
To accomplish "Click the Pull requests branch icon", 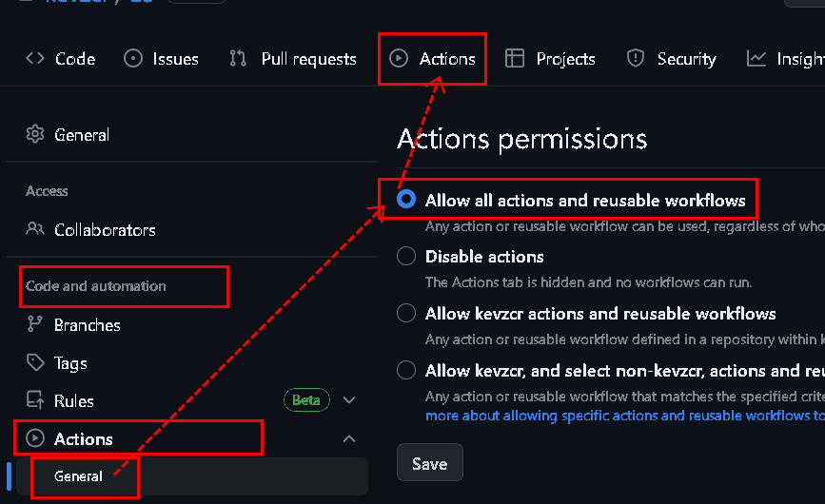I will (238, 59).
